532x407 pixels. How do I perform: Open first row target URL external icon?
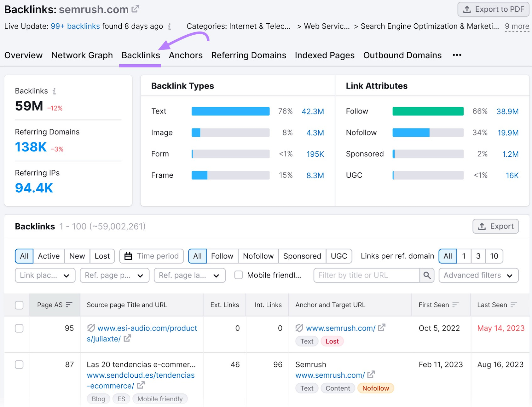click(x=382, y=327)
